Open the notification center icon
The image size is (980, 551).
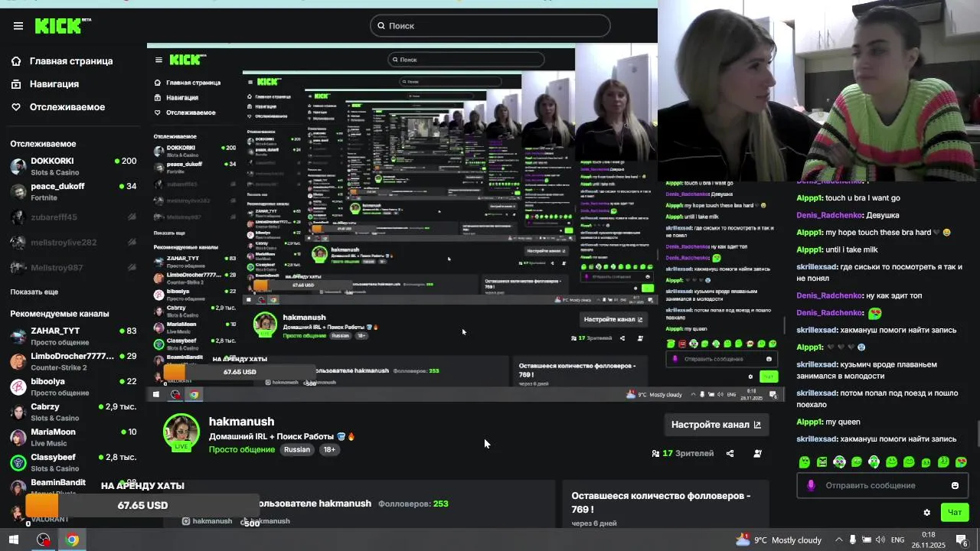pyautogui.click(x=962, y=540)
